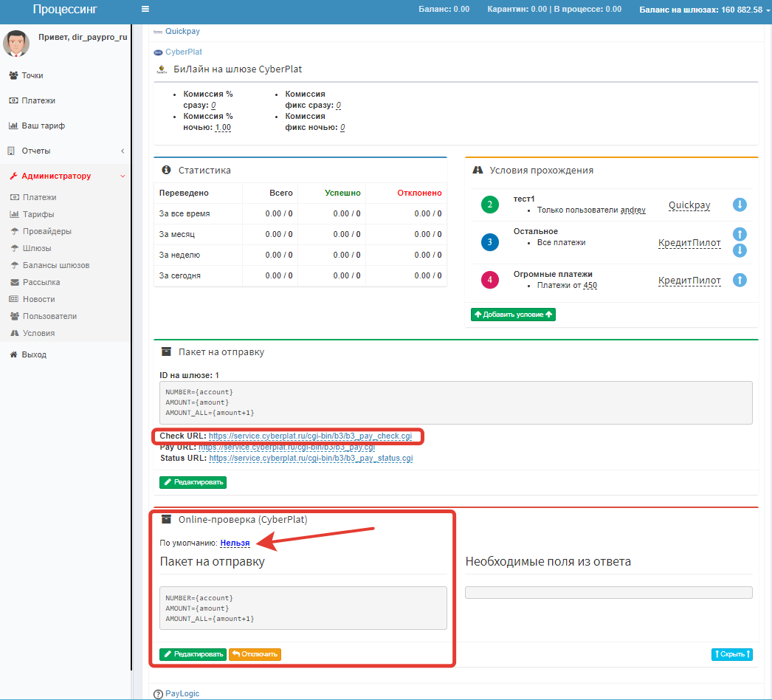Screen dimensions: 772x700
Task: Click the green circle number 2 badge
Action: 490,205
